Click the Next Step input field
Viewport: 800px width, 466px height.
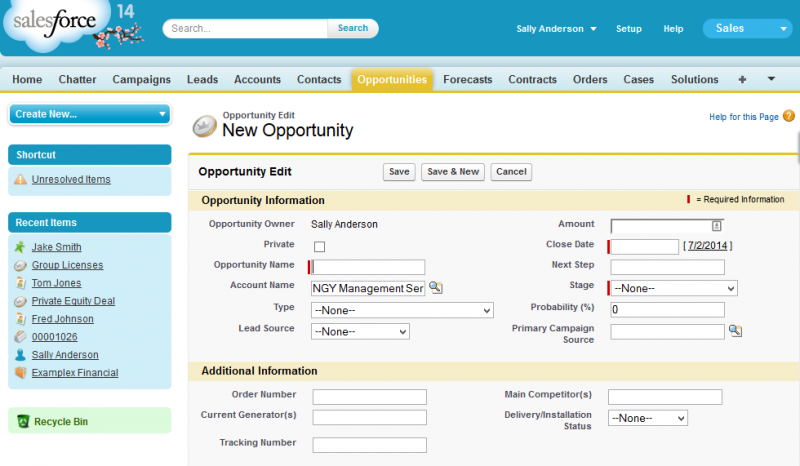tap(667, 267)
